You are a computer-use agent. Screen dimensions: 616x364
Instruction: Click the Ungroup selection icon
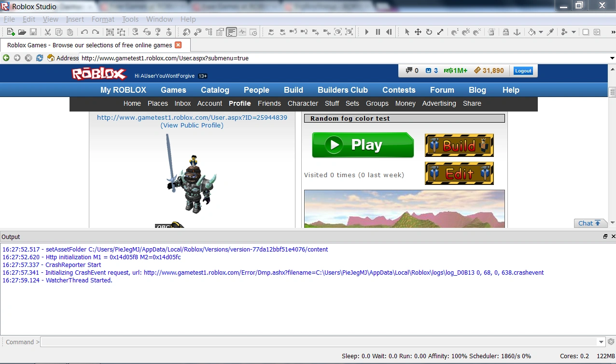click(121, 32)
